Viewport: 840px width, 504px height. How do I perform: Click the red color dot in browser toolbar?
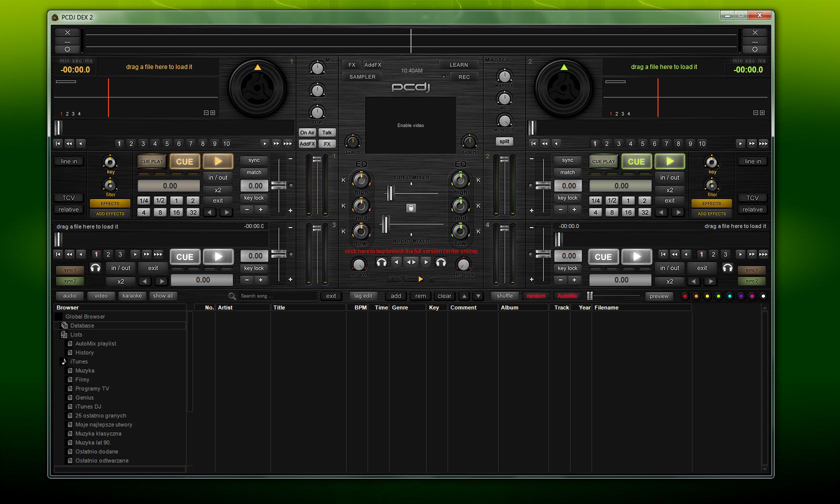[685, 296]
